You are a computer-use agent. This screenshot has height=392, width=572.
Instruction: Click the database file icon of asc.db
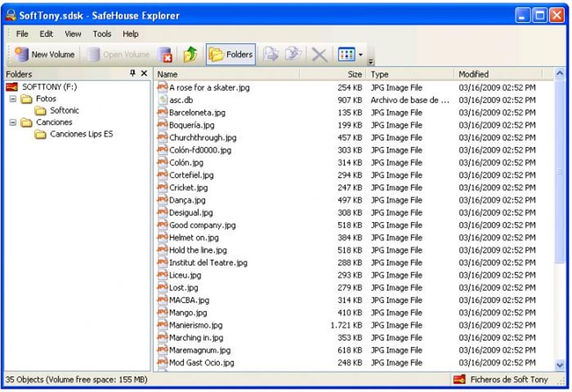pos(163,100)
